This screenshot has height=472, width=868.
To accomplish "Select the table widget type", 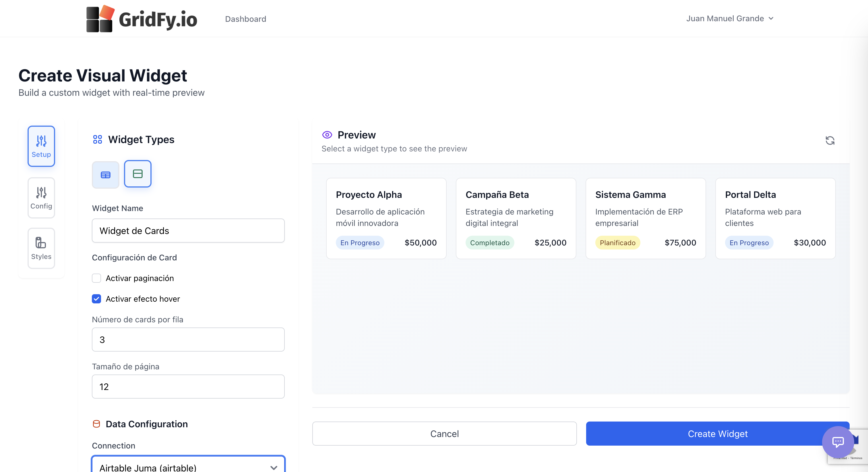I will click(105, 175).
